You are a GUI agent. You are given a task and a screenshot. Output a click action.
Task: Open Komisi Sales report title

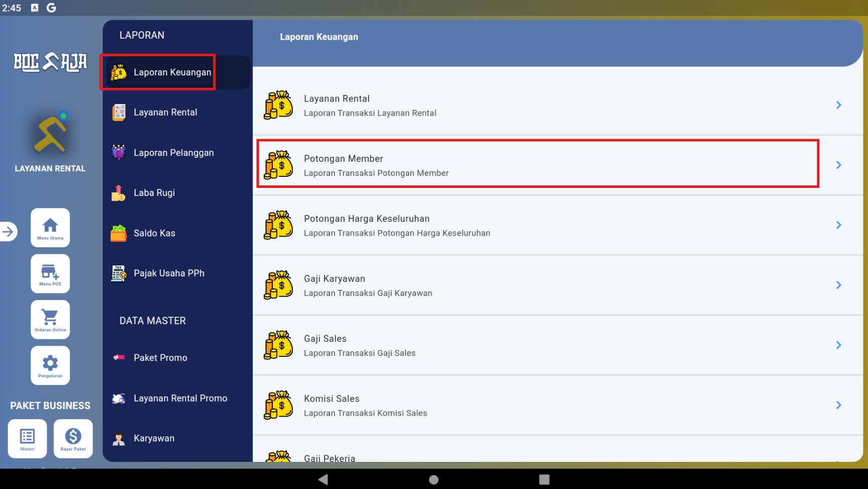[x=332, y=399]
